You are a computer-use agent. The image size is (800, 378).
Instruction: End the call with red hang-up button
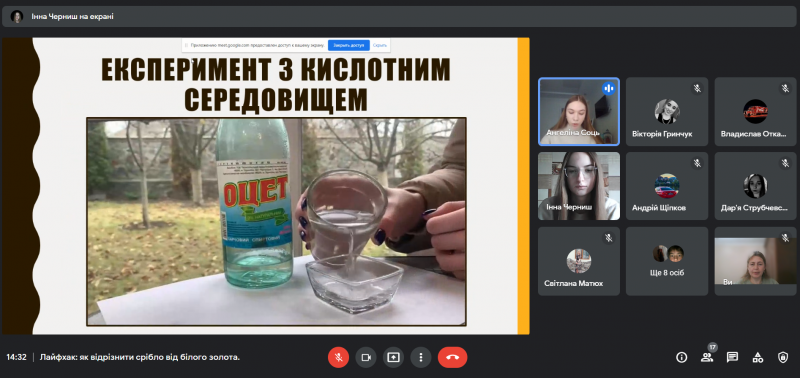453,358
